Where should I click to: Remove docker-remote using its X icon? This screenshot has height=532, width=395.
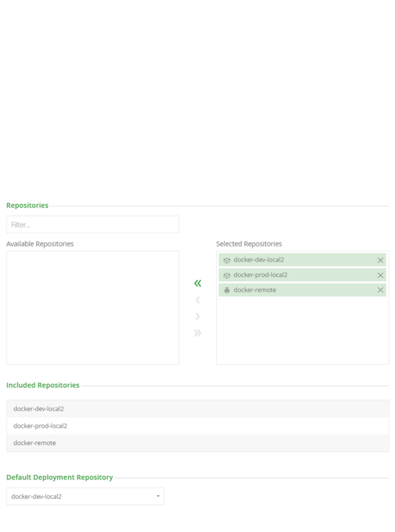click(380, 290)
